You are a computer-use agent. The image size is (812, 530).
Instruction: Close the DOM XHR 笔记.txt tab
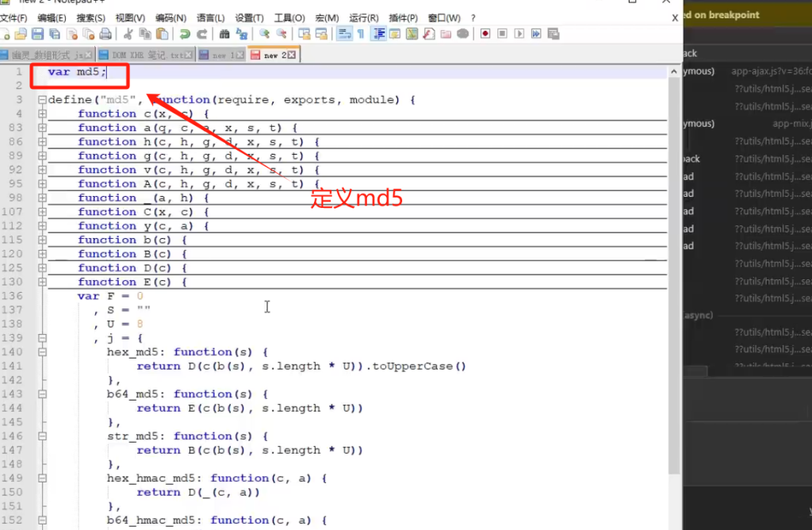point(189,55)
